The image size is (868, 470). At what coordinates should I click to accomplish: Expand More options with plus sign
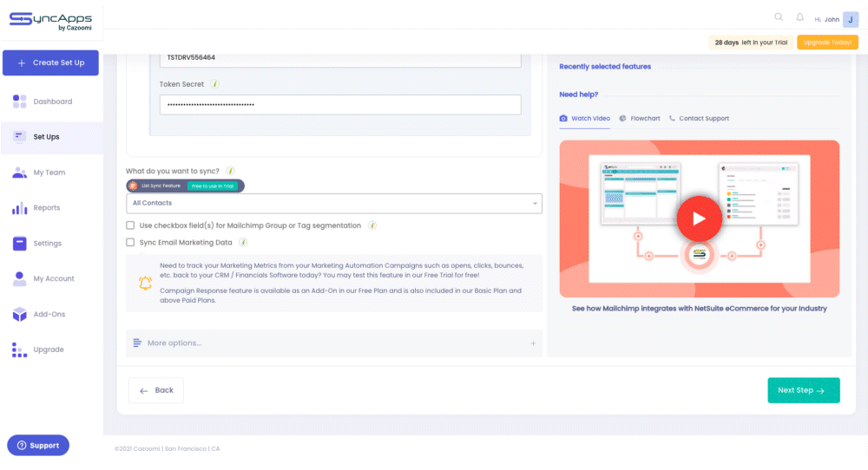(533, 343)
